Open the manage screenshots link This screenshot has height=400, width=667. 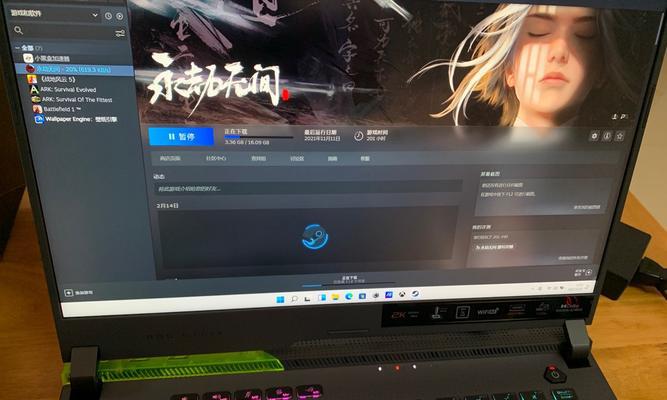(587, 207)
